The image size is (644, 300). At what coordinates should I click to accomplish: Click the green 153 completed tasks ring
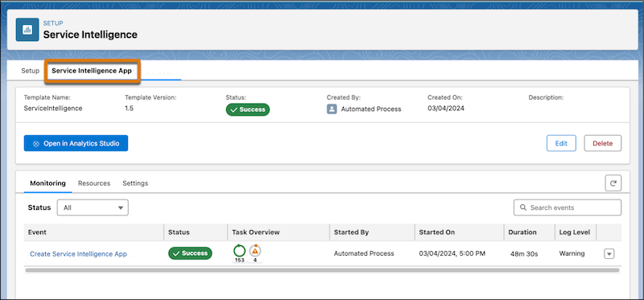point(239,250)
